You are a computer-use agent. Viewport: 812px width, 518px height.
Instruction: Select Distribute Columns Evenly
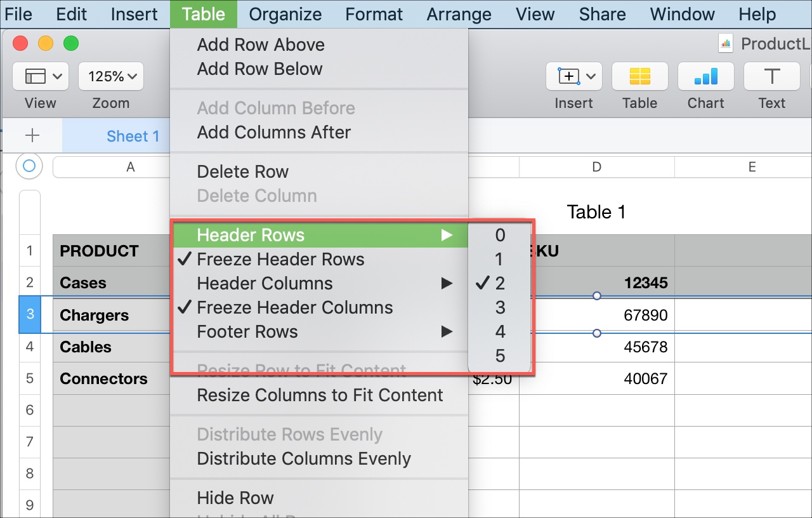tap(303, 458)
